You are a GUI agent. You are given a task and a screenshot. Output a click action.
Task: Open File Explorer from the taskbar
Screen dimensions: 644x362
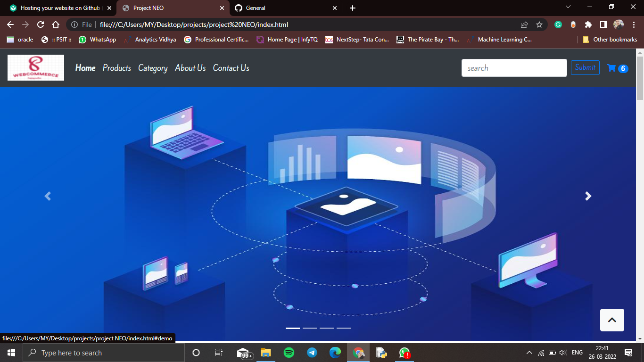tap(266, 353)
